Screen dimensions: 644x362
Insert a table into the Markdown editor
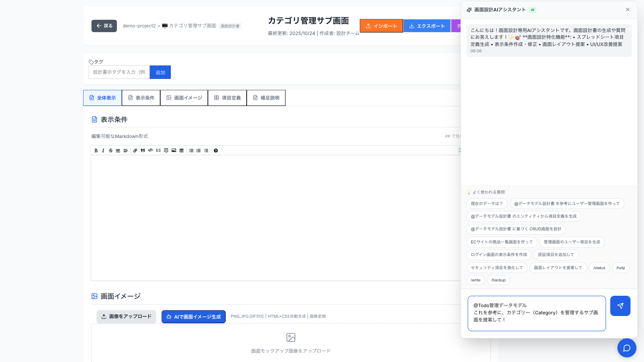pos(181,151)
